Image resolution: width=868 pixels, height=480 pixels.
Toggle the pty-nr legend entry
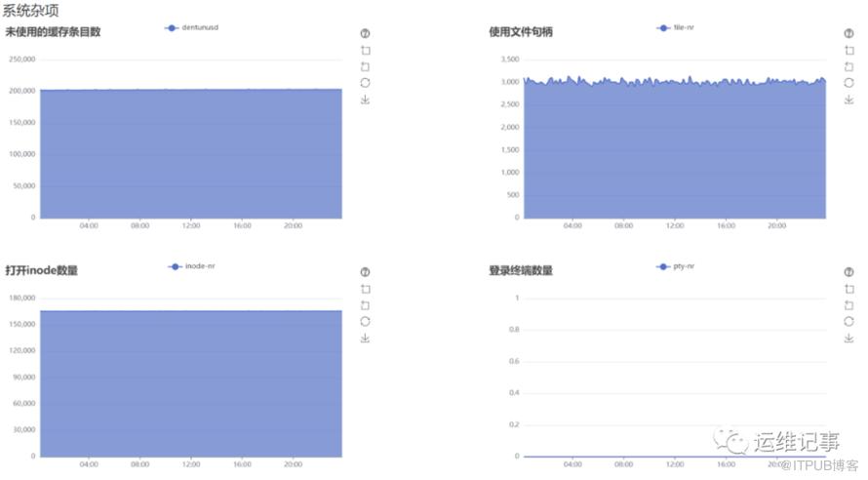675,266
